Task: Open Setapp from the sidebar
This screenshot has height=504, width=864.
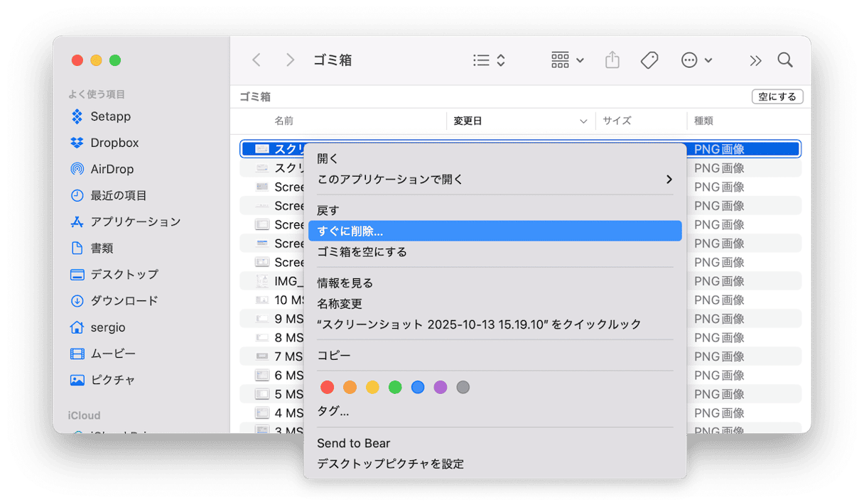Action: click(x=110, y=116)
